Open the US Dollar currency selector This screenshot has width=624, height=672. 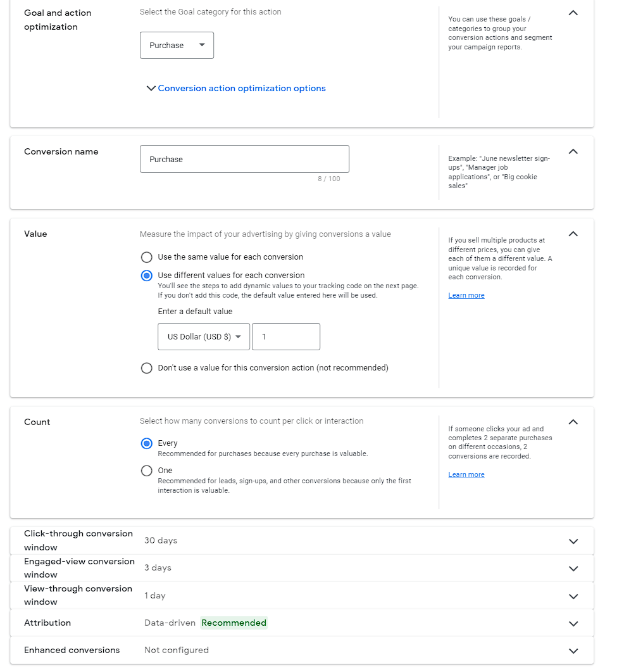(203, 336)
